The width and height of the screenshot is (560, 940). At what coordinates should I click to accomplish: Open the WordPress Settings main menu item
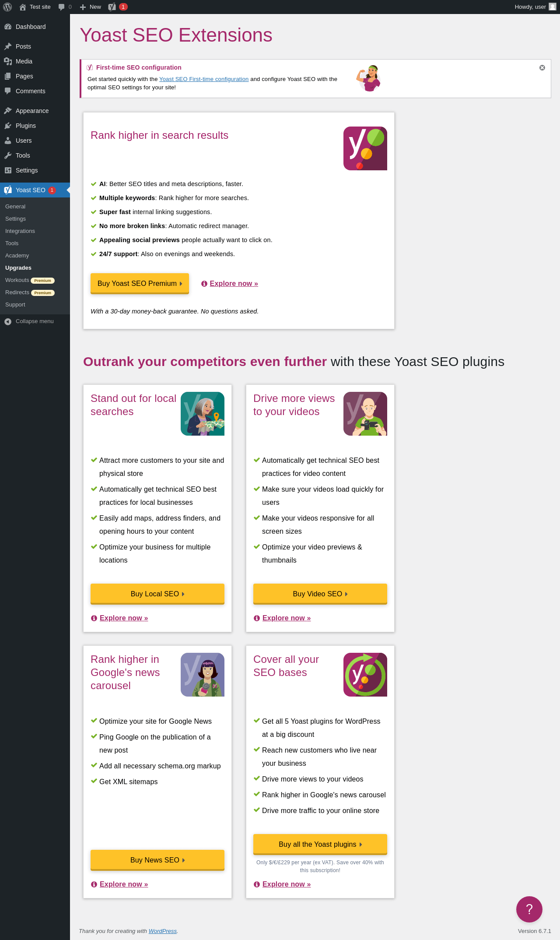[35, 170]
